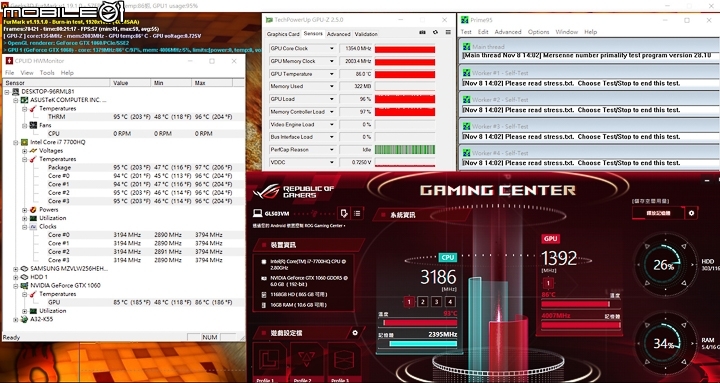Open HWMonitor File menu
This screenshot has height=383, width=720.
point(10,73)
